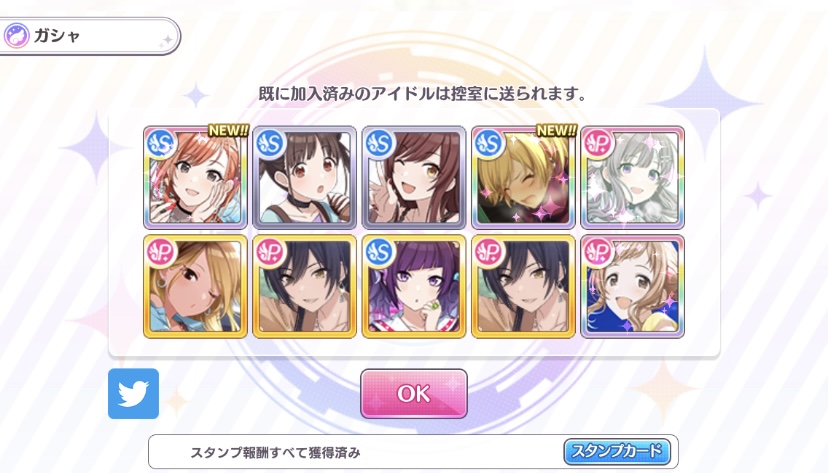Click the スタンプ報酬すべて獲得済み status bar
Screen dimensions: 828x473
click(x=413, y=452)
